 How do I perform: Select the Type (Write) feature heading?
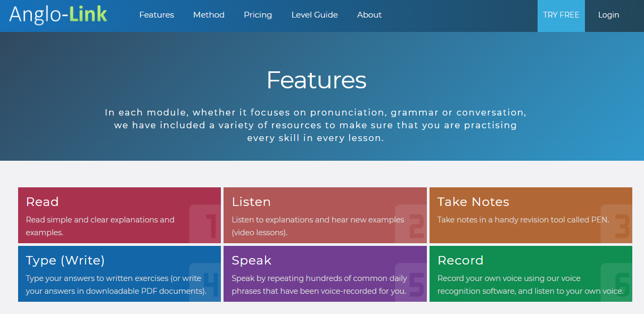point(65,260)
